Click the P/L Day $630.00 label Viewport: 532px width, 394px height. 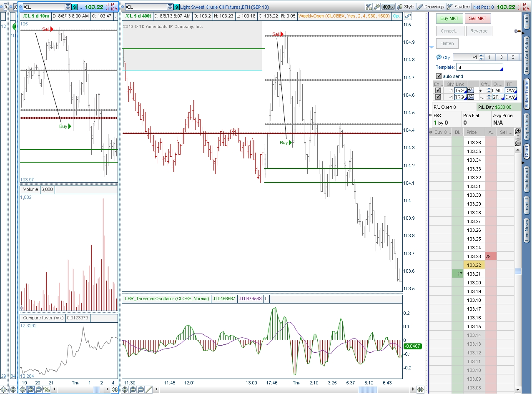[x=495, y=107]
